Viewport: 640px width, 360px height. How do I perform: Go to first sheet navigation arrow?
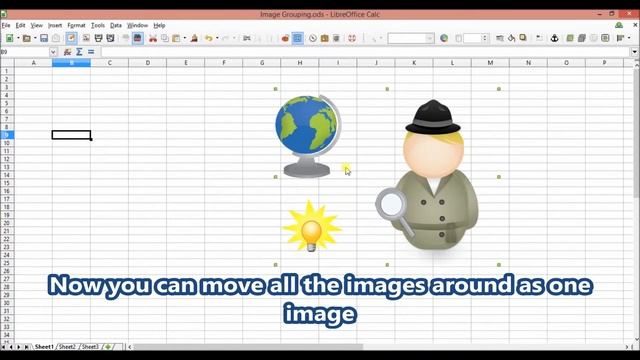tap(4, 347)
